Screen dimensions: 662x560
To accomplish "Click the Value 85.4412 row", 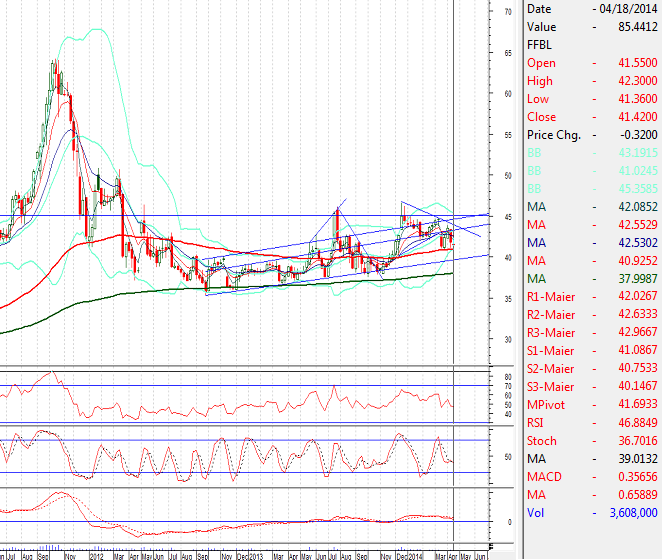I will pyautogui.click(x=591, y=27).
